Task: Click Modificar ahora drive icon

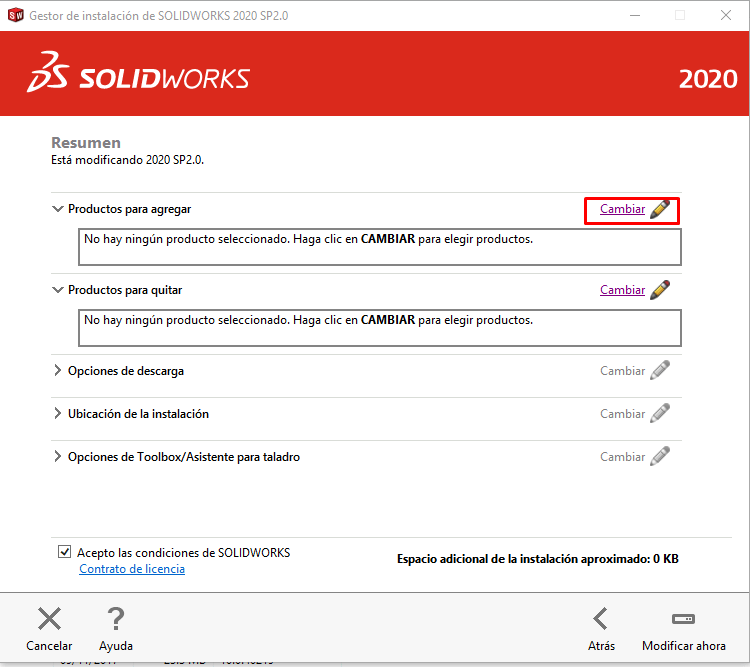Action: tap(684, 619)
